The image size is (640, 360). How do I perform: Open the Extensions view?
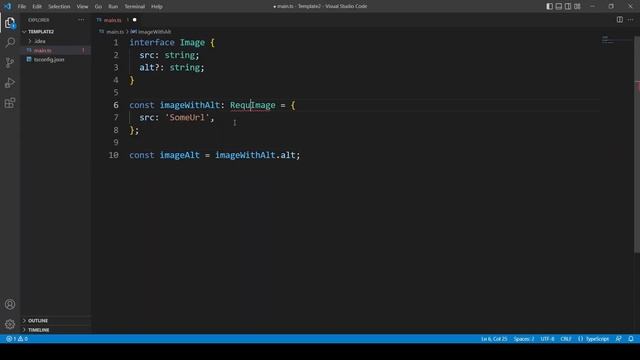10,103
